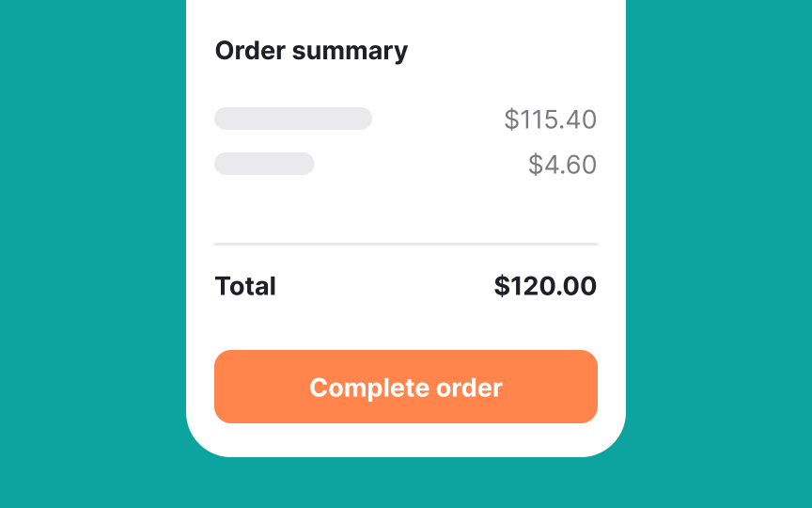Click teal background left of the card
Screen dimensions: 812x508
pyautogui.click(x=92, y=254)
